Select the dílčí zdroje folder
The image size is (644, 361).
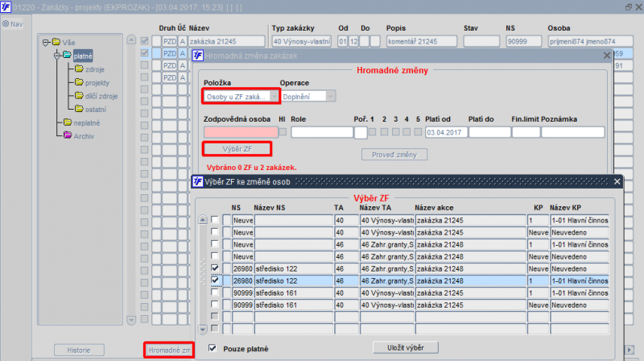(101, 96)
